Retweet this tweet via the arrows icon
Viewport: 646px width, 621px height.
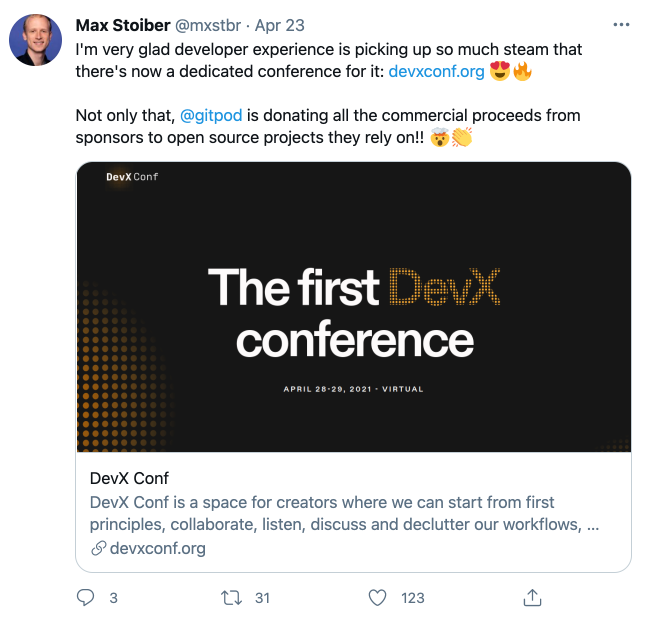click(232, 598)
